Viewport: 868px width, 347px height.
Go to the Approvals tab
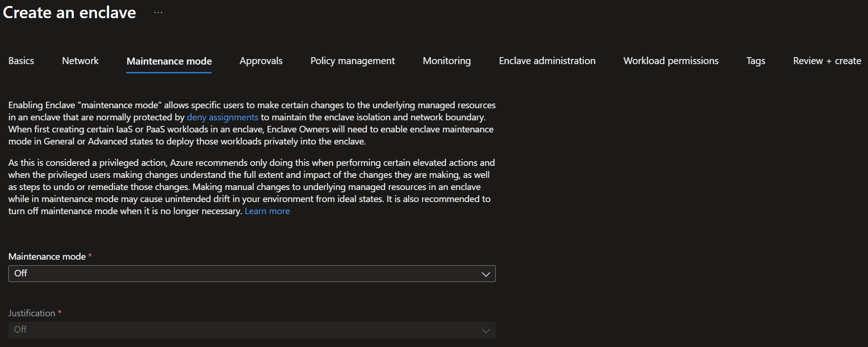point(261,61)
